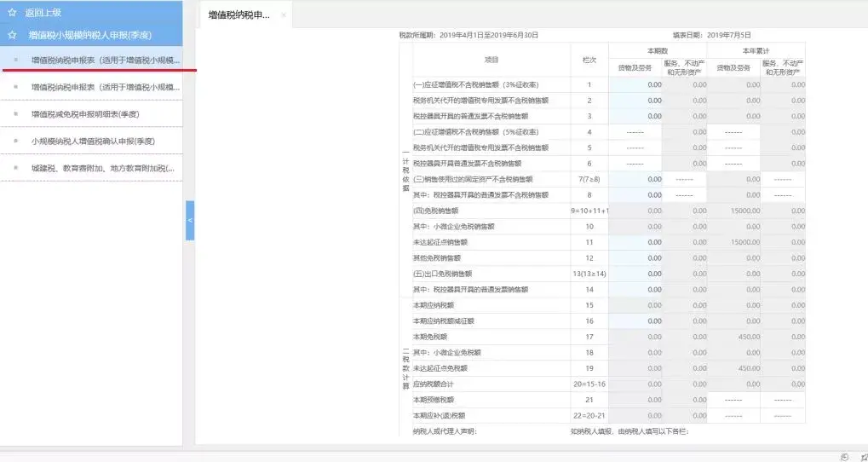868x462 pixels.
Task: Click row 1 货物及劳务 本期数 input field
Action: pyautogui.click(x=635, y=85)
